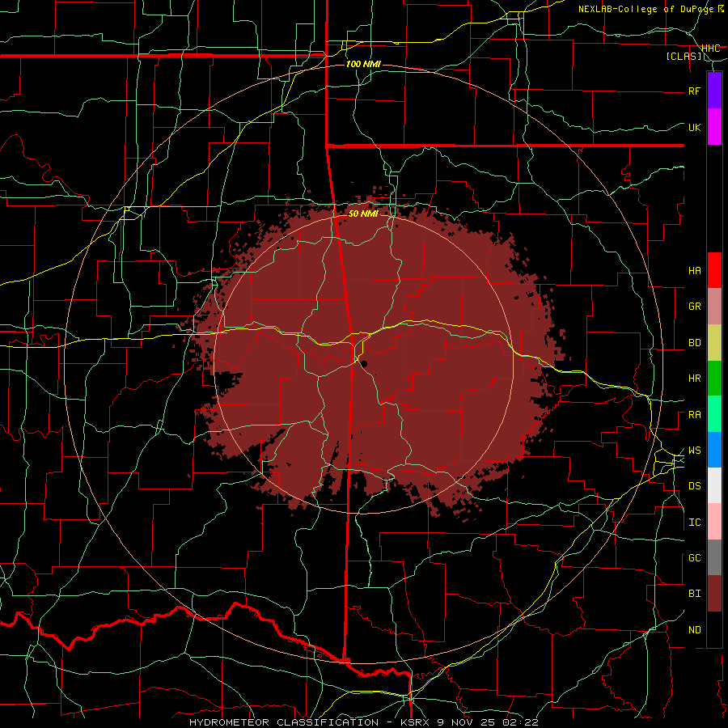Click the magenta UK color swatch
The image size is (728, 728).
pyautogui.click(x=714, y=127)
